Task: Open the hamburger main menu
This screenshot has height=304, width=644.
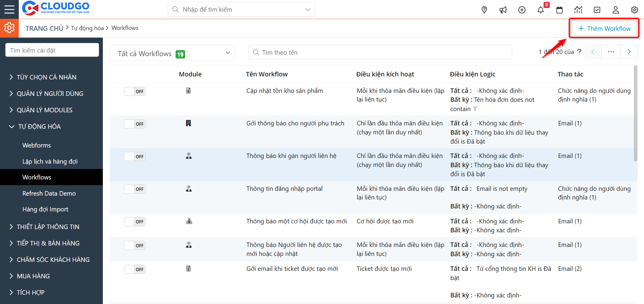Action: [x=9, y=9]
